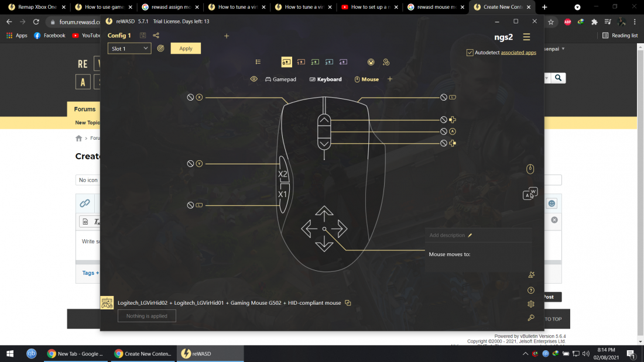The image size is (644, 362).
Task: Show hidden system tray icons chevron
Action: point(525,354)
